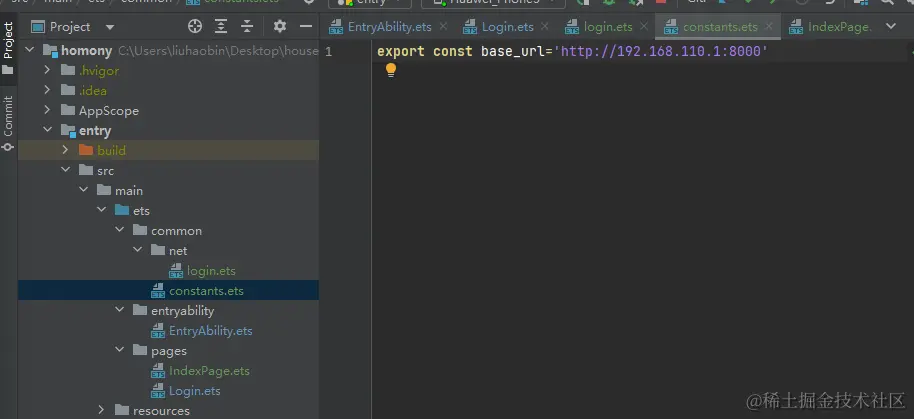Image resolution: width=914 pixels, height=419 pixels.
Task: Expand the .hvigor folder
Action: pos(48,71)
